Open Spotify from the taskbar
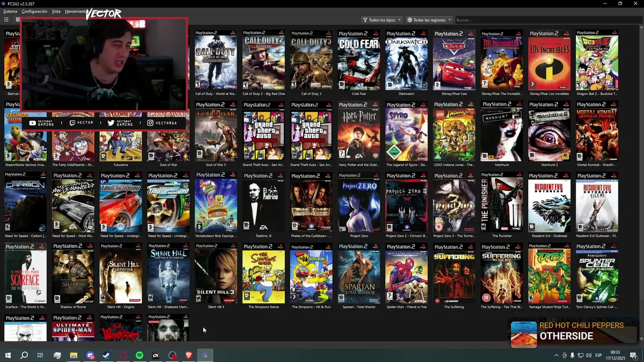The image size is (644, 362). (x=139, y=355)
